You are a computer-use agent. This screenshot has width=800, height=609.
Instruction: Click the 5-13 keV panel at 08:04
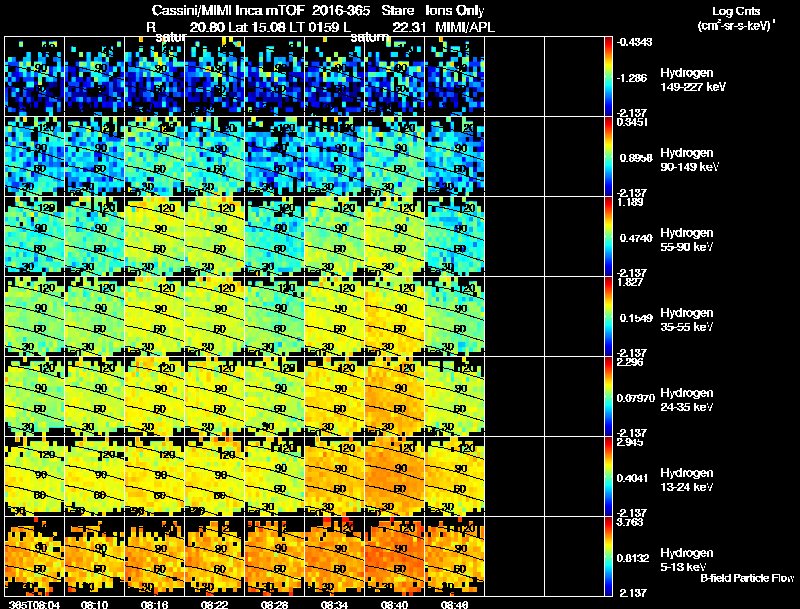pyautogui.click(x=35, y=557)
